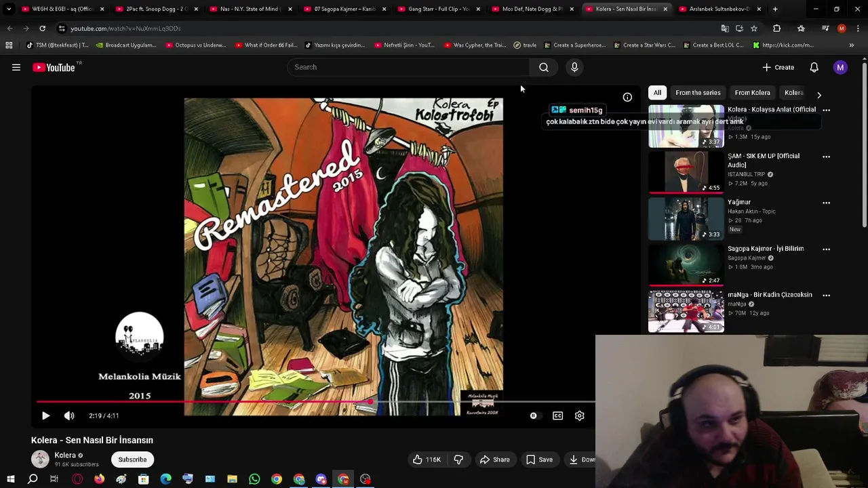
Task: Like the video with 116K likes
Action: click(x=427, y=460)
